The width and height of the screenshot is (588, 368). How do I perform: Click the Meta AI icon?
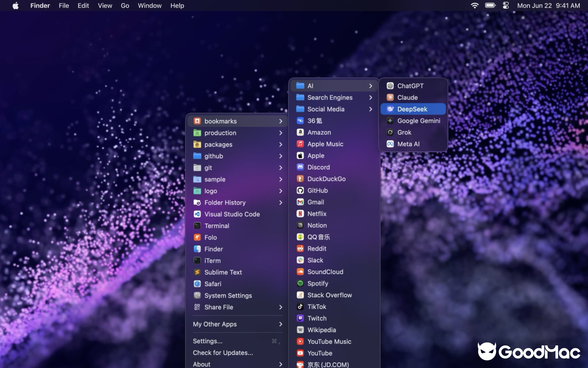click(390, 144)
